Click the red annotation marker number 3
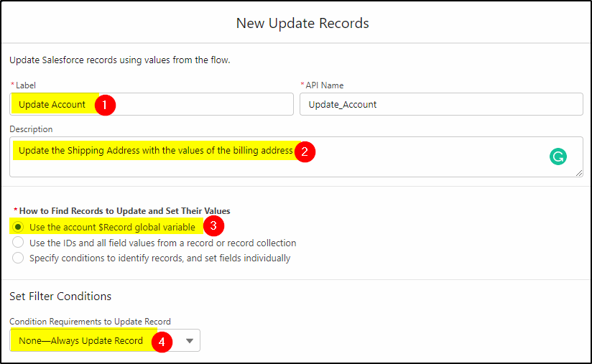592x364 pixels. click(213, 225)
